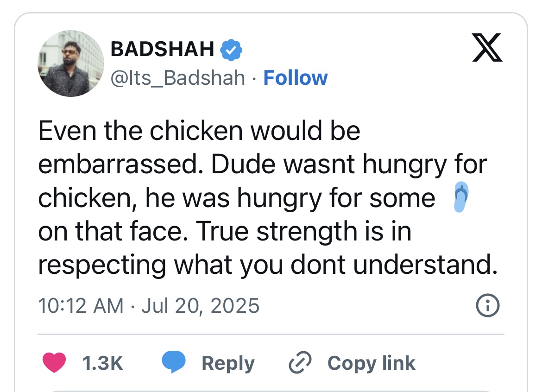The image size is (542, 392).
Task: Click the line "respecting what you dont understand."
Action: [x=267, y=265]
